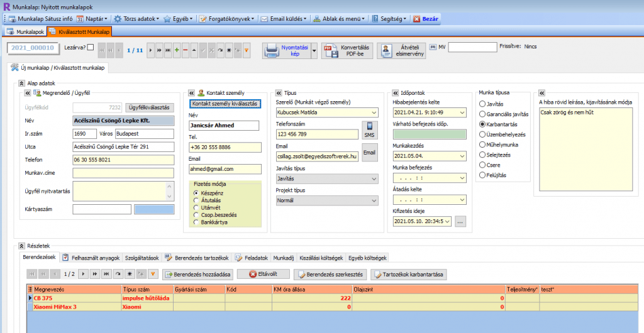Go to next work order in top navigator
644x333 pixels.
coord(150,50)
